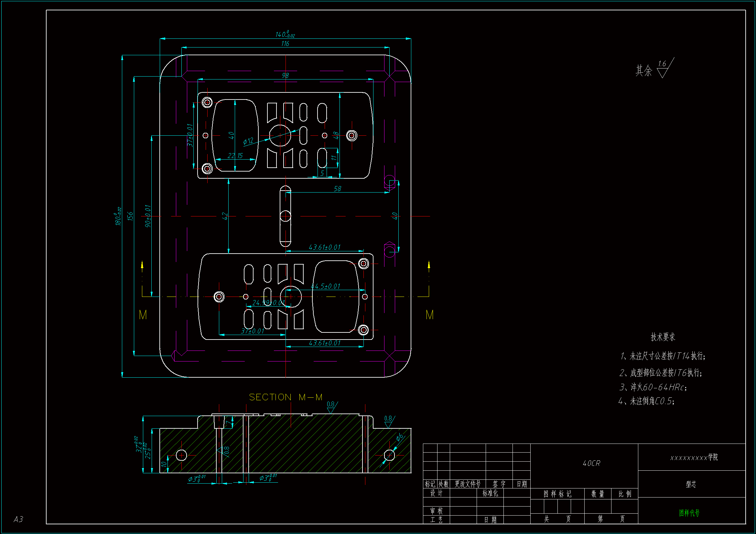756x534 pixels.
Task: Click the 型芯 part name cell
Action: [691, 484]
